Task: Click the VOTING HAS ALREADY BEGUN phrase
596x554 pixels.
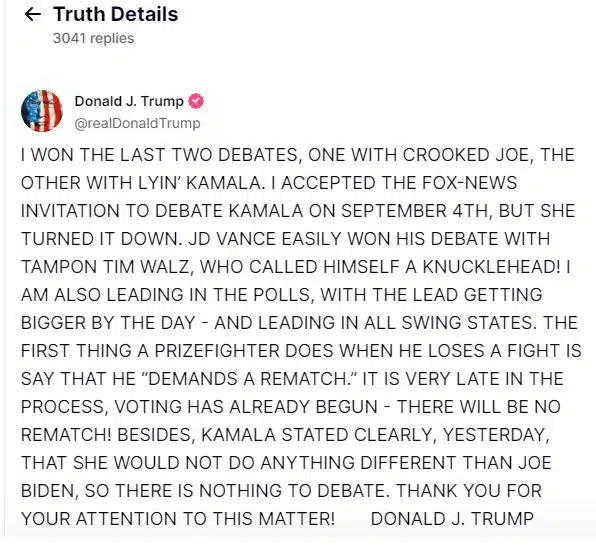Action: [246, 407]
